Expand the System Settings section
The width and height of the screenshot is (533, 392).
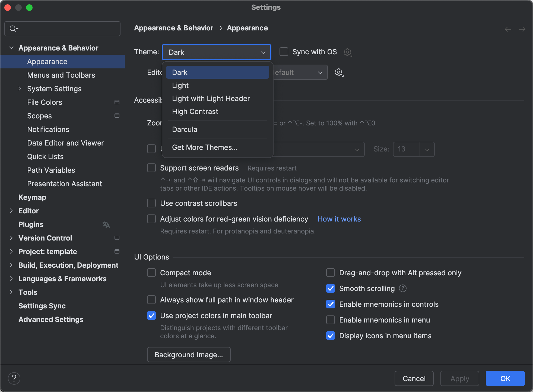20,88
